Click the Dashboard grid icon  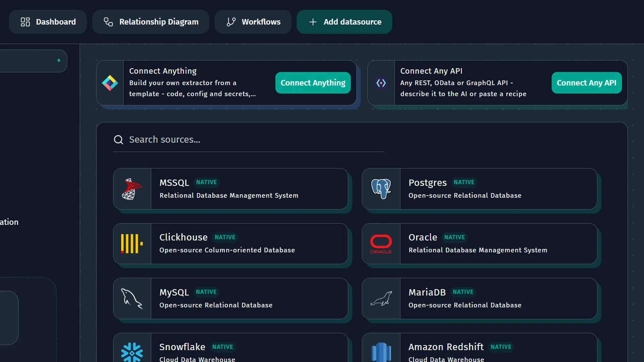(x=25, y=22)
